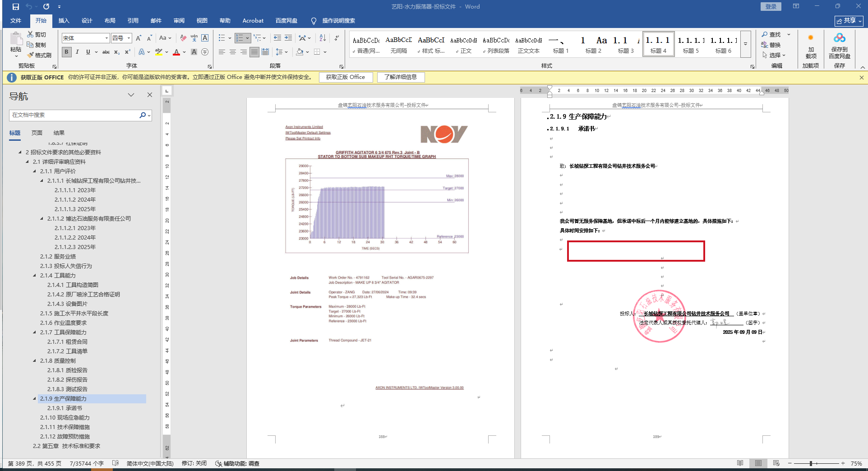Open the font size dropdown (四号)

(x=129, y=38)
